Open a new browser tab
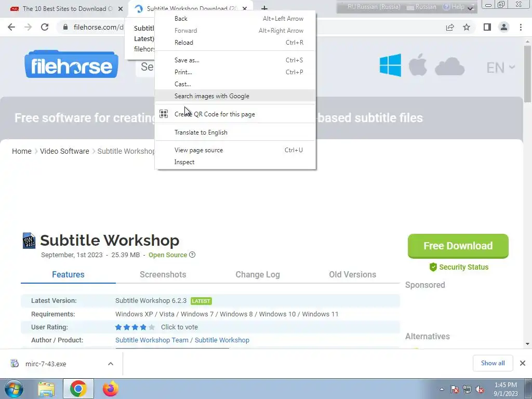This screenshot has height=399, width=532. coord(264,9)
